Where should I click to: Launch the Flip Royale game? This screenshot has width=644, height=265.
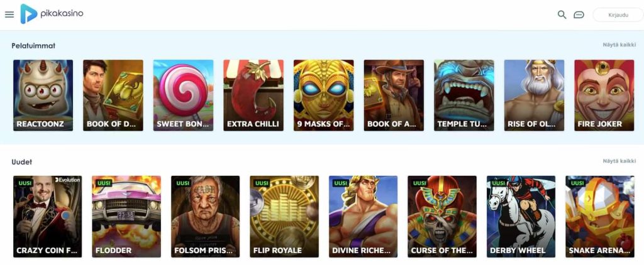click(284, 217)
